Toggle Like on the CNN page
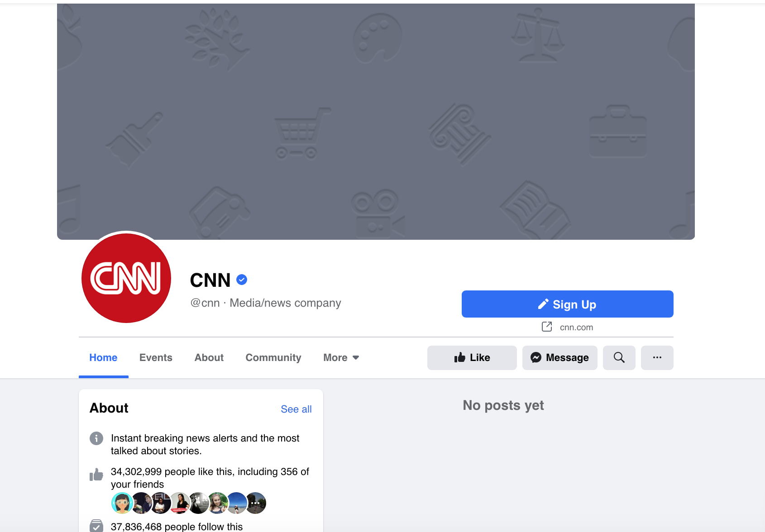765x532 pixels. tap(472, 357)
